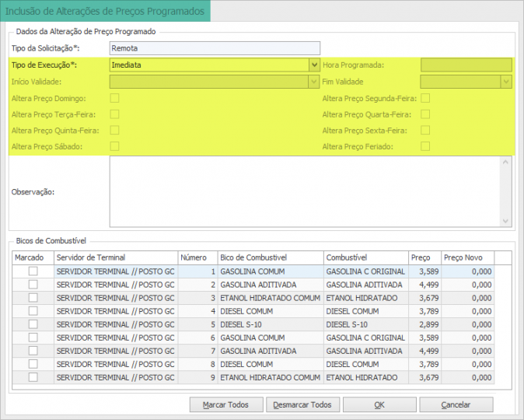Mark the checkbox for bico number 6

click(33, 337)
